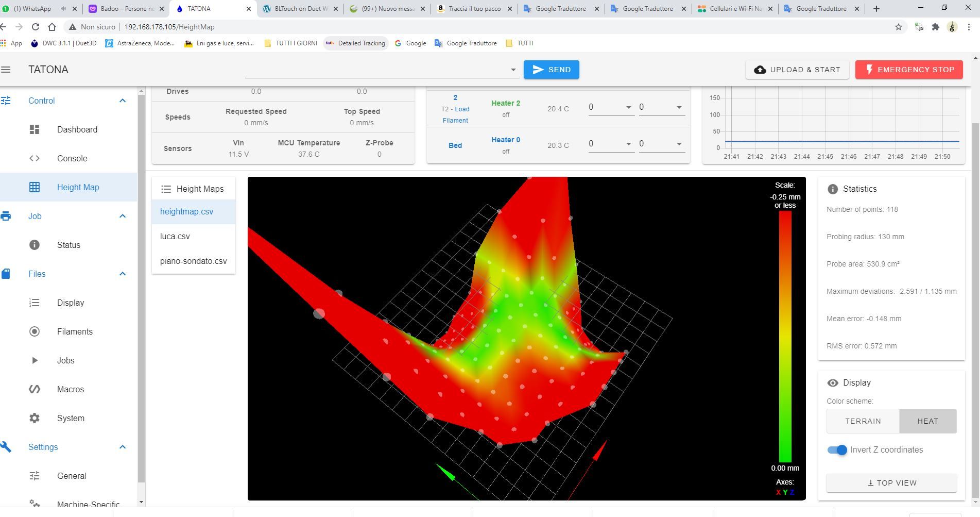Open Heater 2 active temperature dropdown

pyautogui.click(x=628, y=107)
